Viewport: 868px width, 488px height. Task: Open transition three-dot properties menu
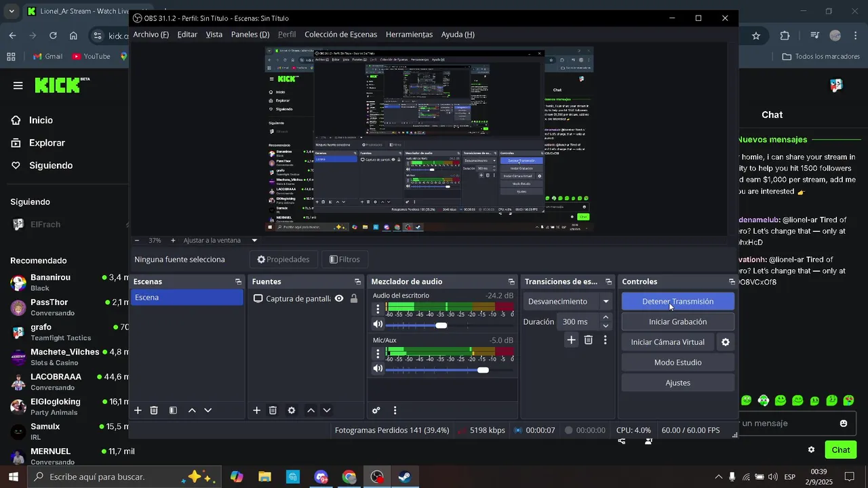(x=605, y=340)
